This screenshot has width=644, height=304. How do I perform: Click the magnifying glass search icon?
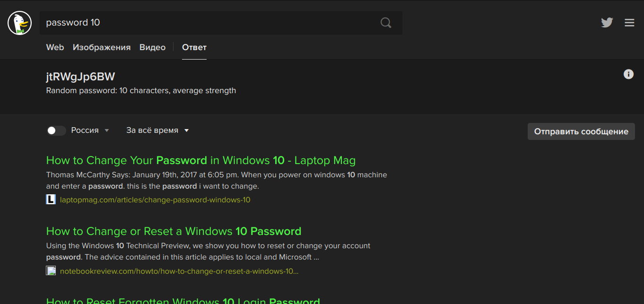[386, 23]
